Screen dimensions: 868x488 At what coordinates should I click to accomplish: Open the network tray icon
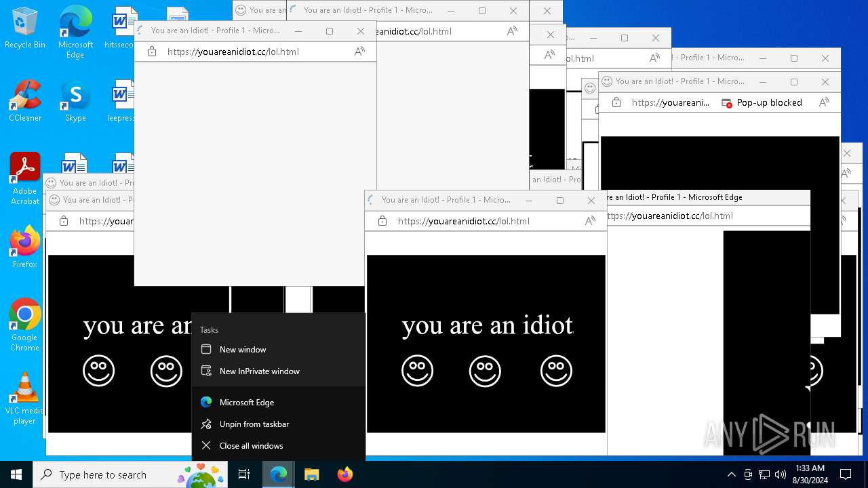(764, 474)
